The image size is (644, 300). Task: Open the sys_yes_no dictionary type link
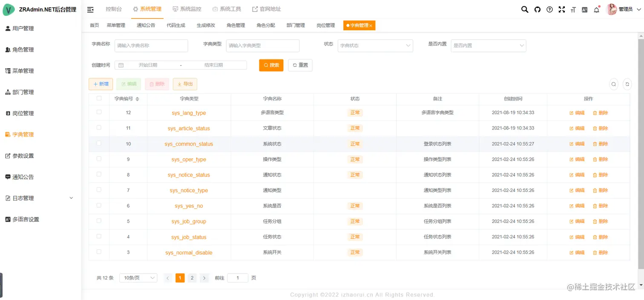(x=189, y=206)
